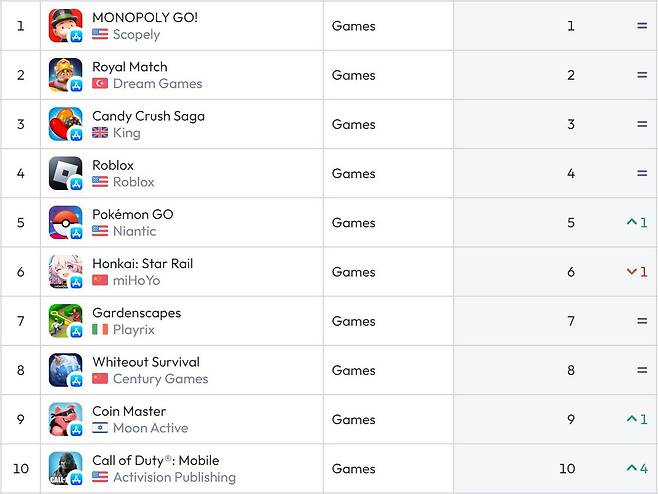Select the Candy Crush Saga title
This screenshot has height=494, width=658.
tap(148, 116)
